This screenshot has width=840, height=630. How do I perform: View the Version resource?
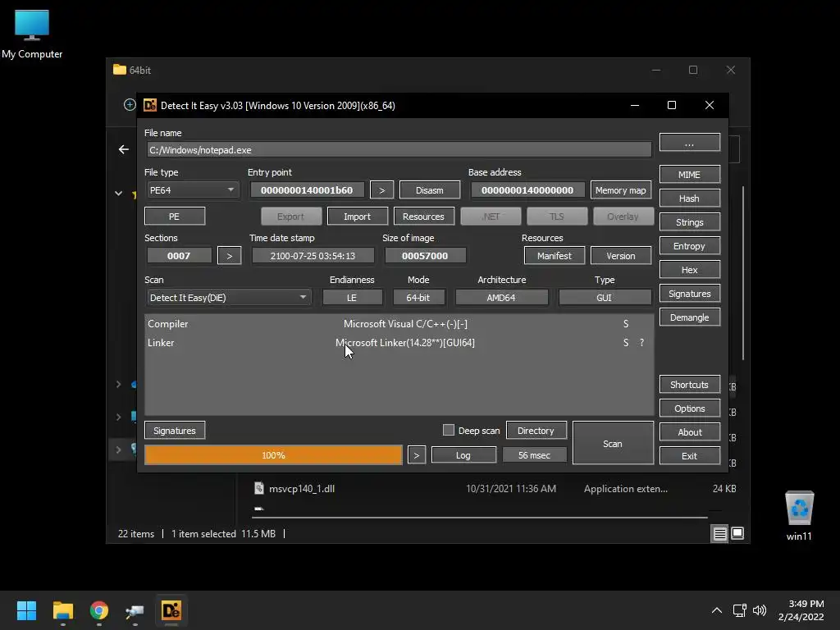[620, 256]
